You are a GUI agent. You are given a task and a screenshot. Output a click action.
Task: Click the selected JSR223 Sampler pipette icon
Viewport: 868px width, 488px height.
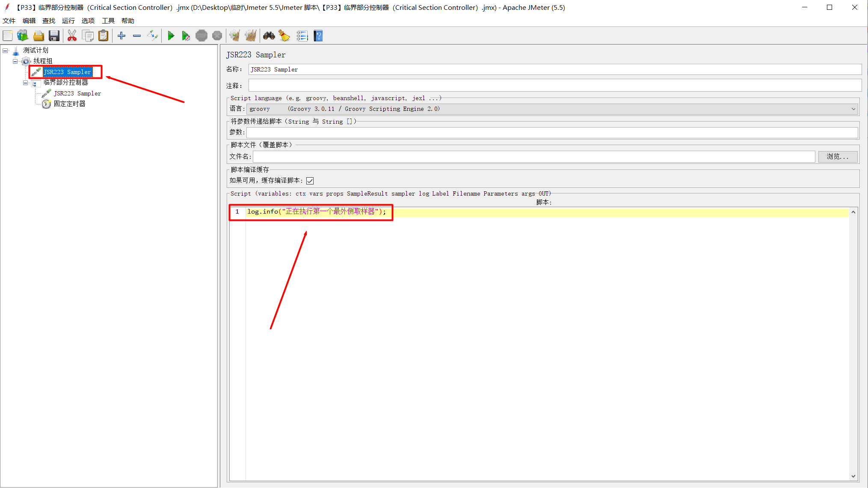point(36,72)
